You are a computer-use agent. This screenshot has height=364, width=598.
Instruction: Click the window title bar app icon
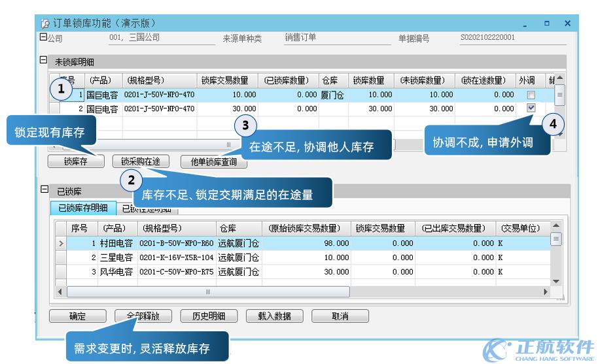(x=46, y=24)
